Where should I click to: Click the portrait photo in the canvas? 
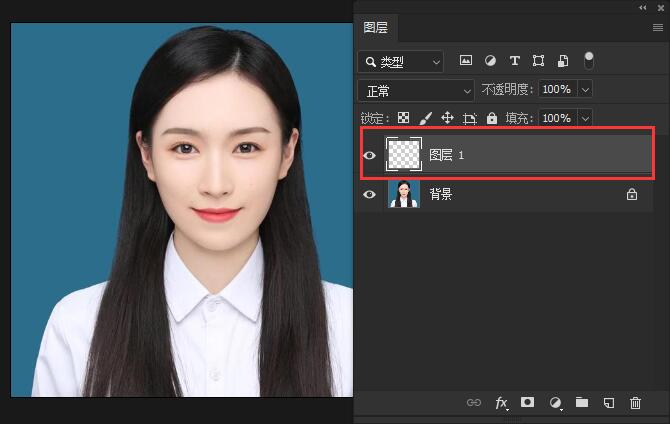182,210
